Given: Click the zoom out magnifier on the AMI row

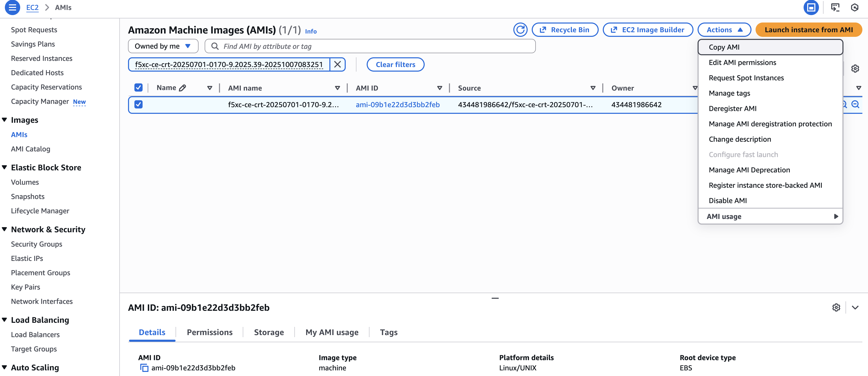Looking at the screenshot, I should click(x=856, y=105).
